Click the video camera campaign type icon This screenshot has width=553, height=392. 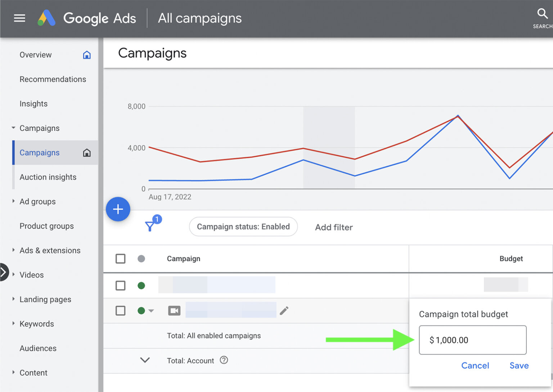(174, 310)
